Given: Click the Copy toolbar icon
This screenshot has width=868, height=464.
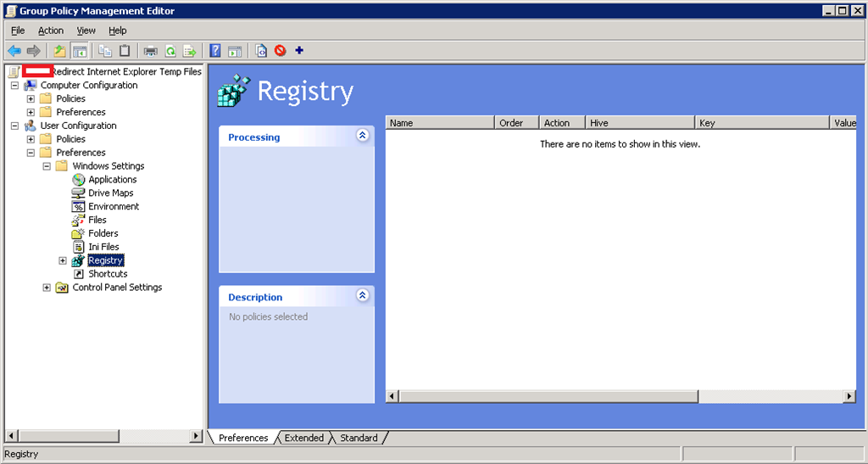Looking at the screenshot, I should click(x=105, y=51).
